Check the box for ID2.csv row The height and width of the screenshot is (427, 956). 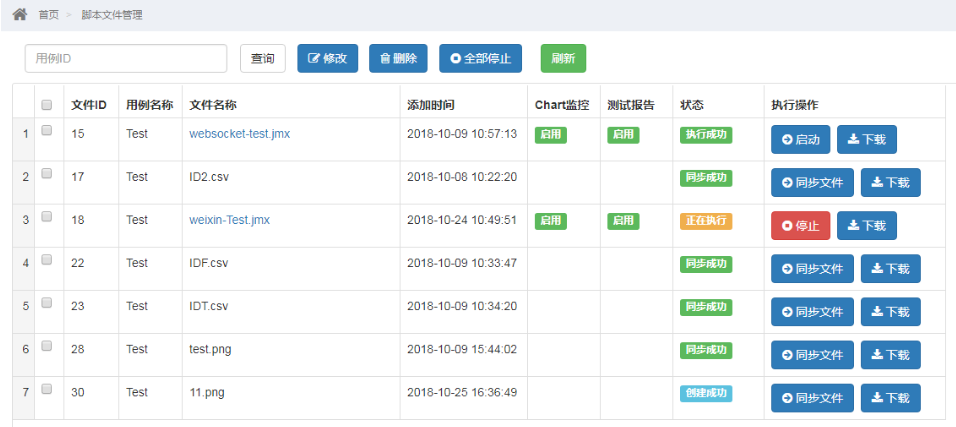point(46,173)
